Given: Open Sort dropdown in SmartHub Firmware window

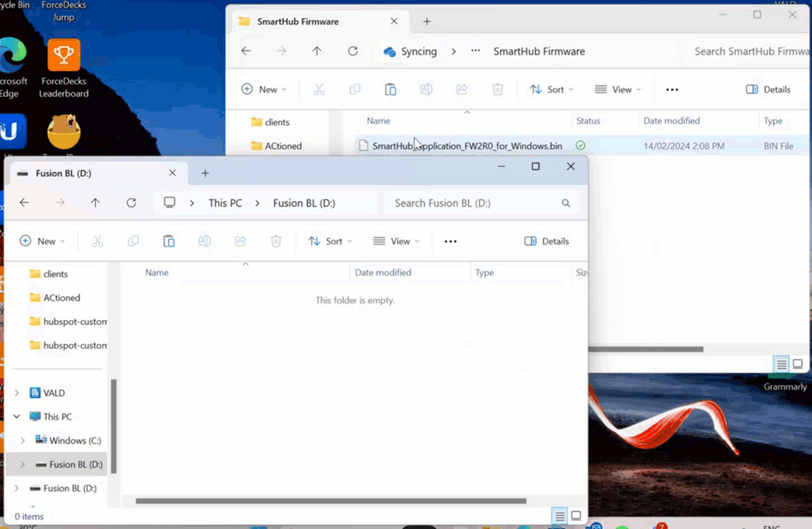Looking at the screenshot, I should coord(552,89).
